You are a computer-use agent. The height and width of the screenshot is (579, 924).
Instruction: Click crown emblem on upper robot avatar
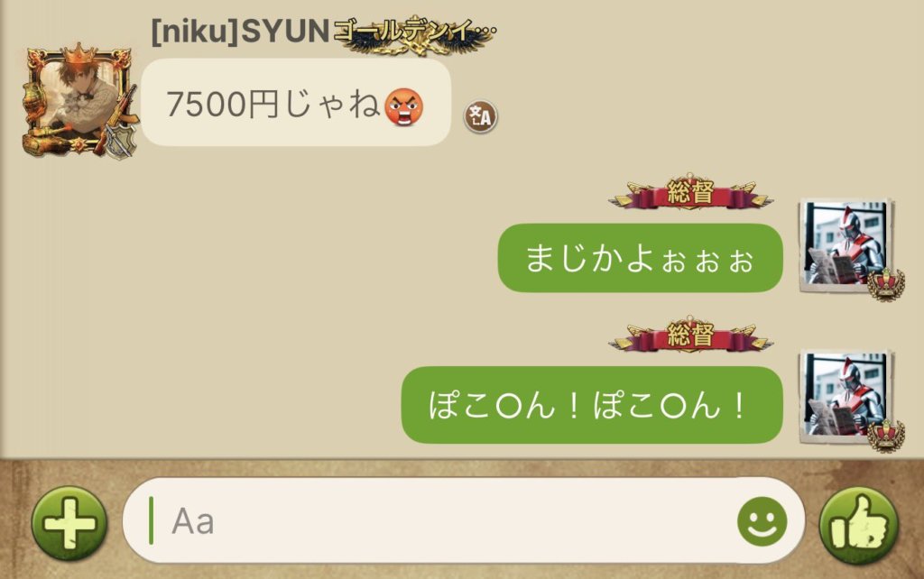(x=886, y=285)
